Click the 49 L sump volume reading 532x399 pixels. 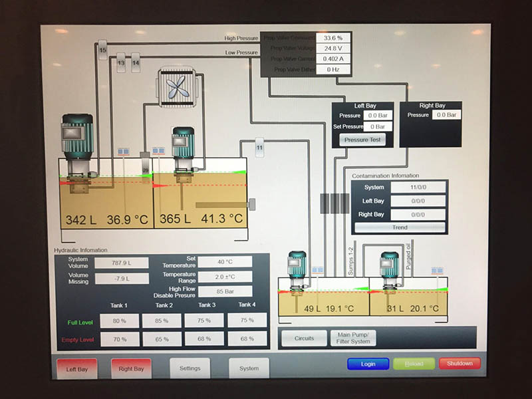pyautogui.click(x=312, y=309)
